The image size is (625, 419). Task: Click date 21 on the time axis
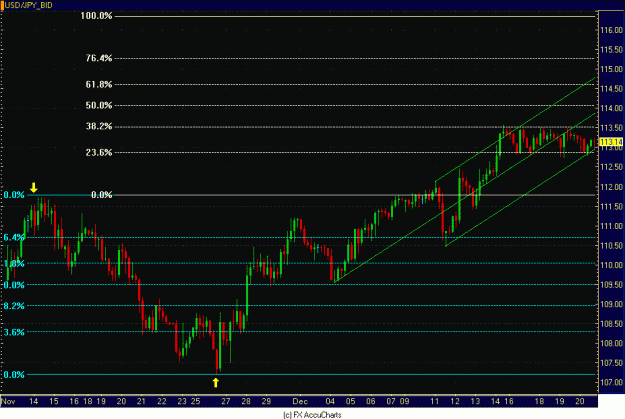click(x=141, y=401)
